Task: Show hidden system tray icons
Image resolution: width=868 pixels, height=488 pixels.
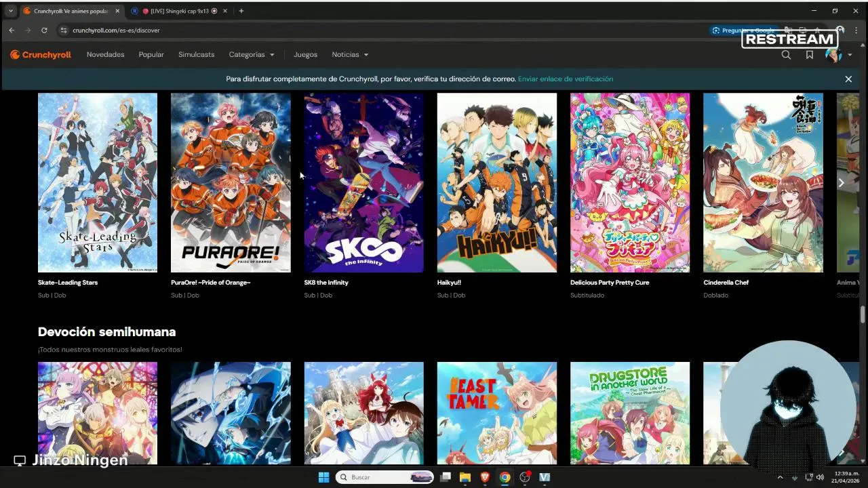Action: coord(780,477)
